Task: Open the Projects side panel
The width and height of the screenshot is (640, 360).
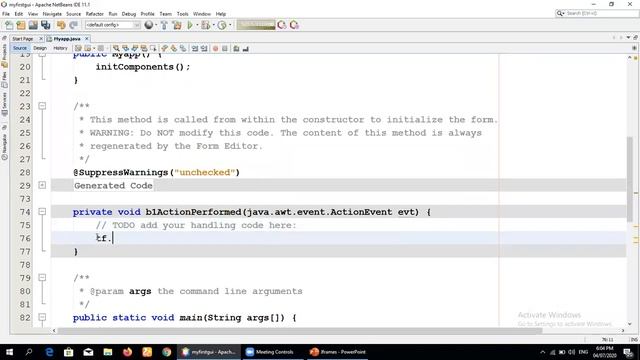Action: point(4,55)
